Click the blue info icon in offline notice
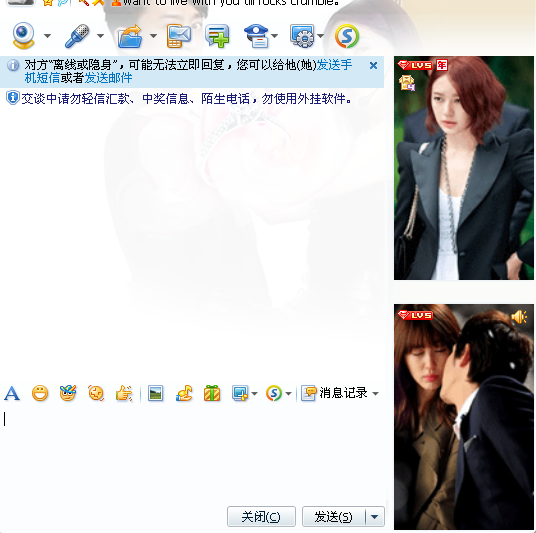Image resolution: width=536 pixels, height=533 pixels. 13,65
